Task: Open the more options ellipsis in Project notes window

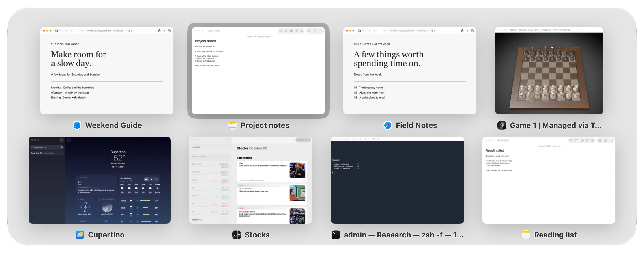Action: coord(321,31)
